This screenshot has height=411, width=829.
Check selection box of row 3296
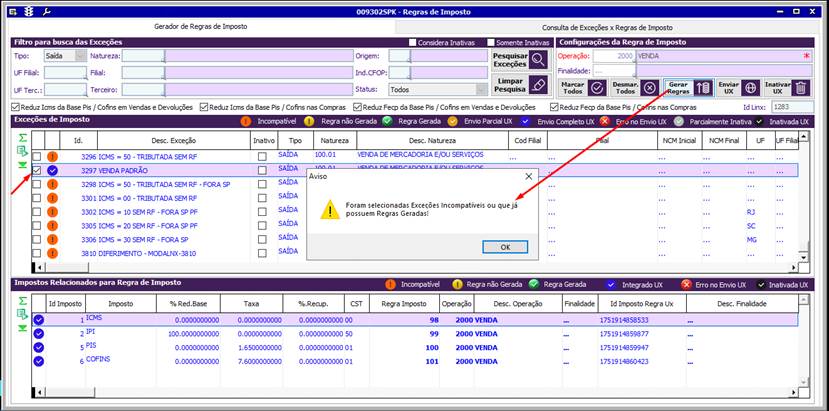click(x=36, y=157)
